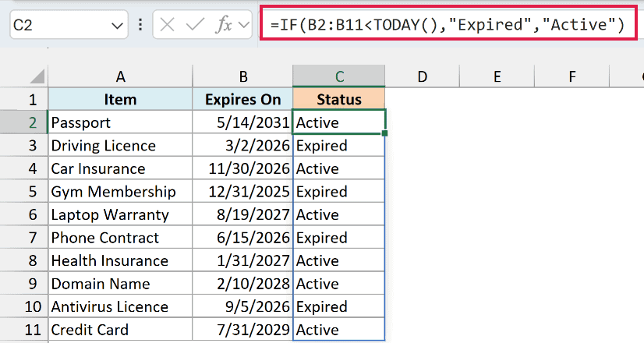Select row 1 header
Screen dimensions: 644x343
click(x=24, y=100)
